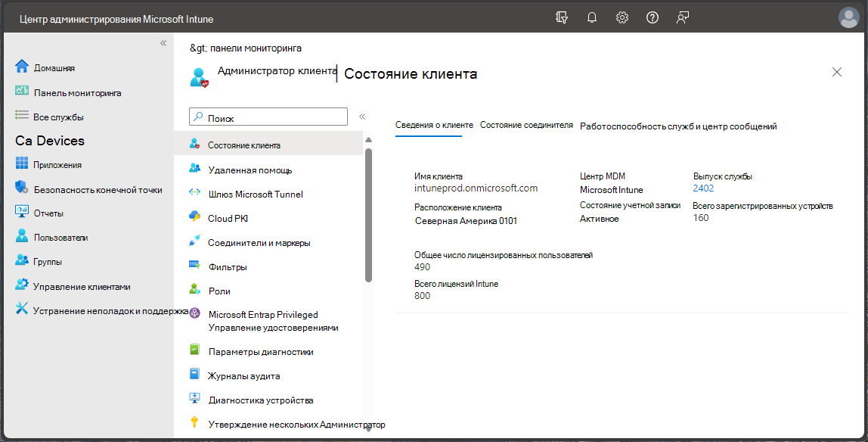Open Devices section in left navigation
Image resolution: width=868 pixels, height=442 pixels.
click(50, 141)
